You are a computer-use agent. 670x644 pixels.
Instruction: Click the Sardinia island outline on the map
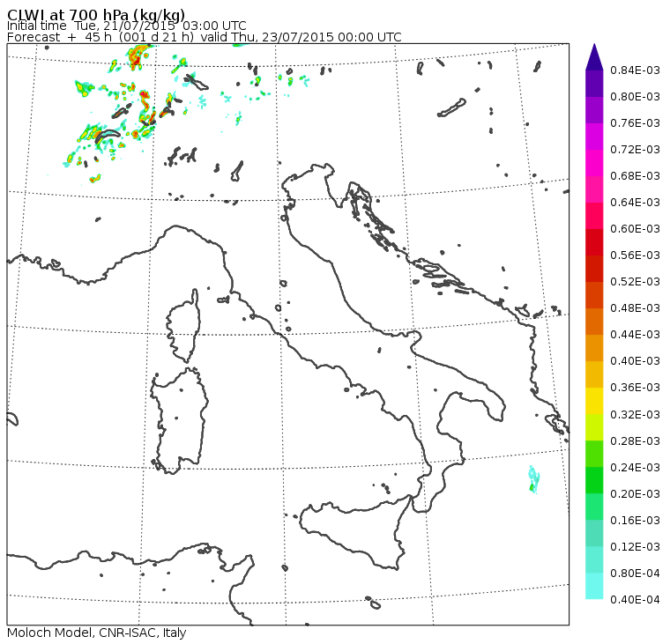(180, 420)
